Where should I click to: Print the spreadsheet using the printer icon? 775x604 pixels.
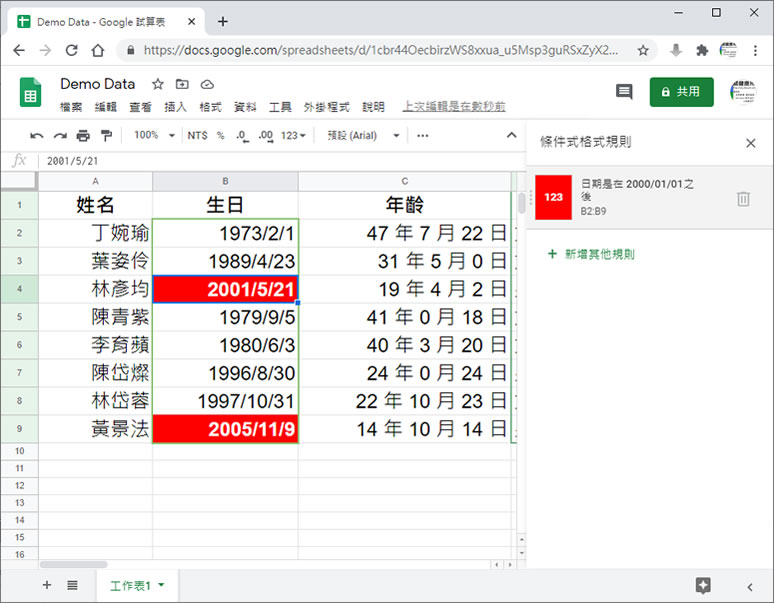(x=83, y=135)
